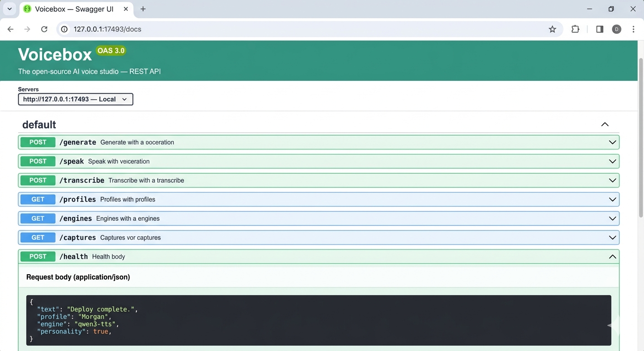
Task: Click "Generate with a ooceration" summary
Action: coord(137,142)
